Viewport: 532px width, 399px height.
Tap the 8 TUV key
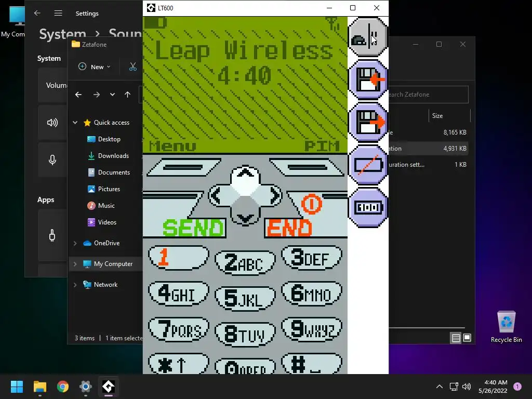245,335
